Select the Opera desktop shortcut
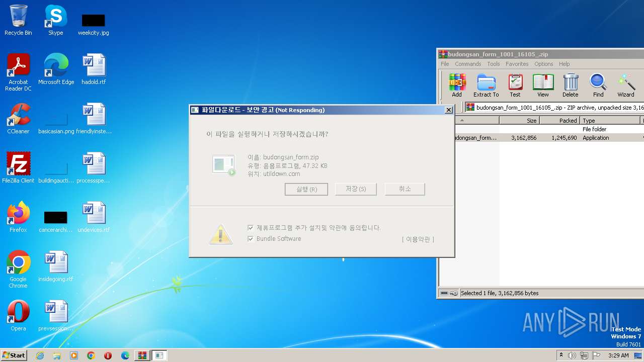This screenshot has width=644, height=362. 18,316
